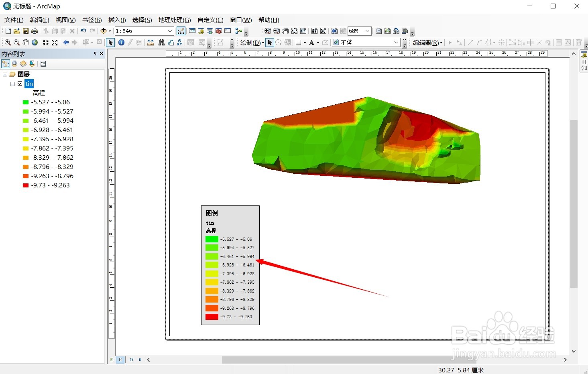
Task: Zoom to full extent globe icon
Action: click(x=35, y=42)
